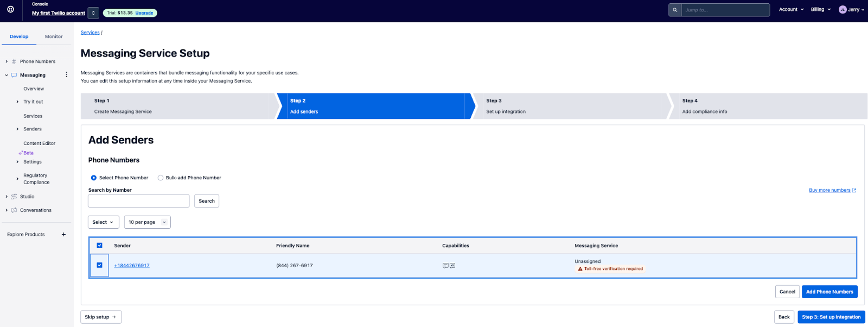Click the external link icon by Buy more numbers
Viewport: 868px width, 327px height.
854,190
